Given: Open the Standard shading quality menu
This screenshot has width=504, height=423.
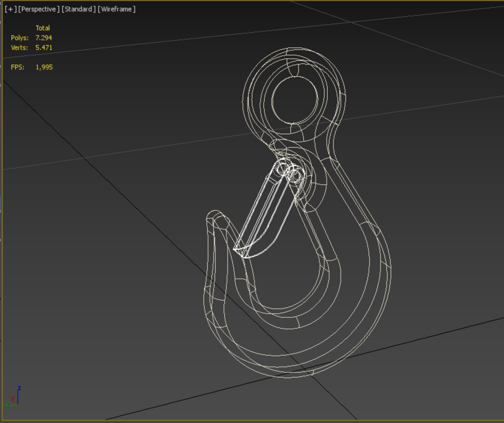Looking at the screenshot, I should (x=79, y=9).
